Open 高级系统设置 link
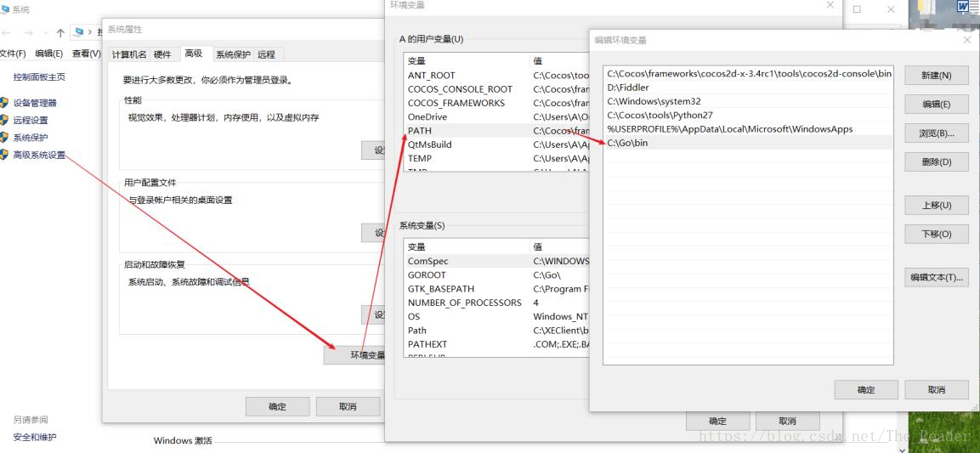The height and width of the screenshot is (453, 980). (39, 155)
